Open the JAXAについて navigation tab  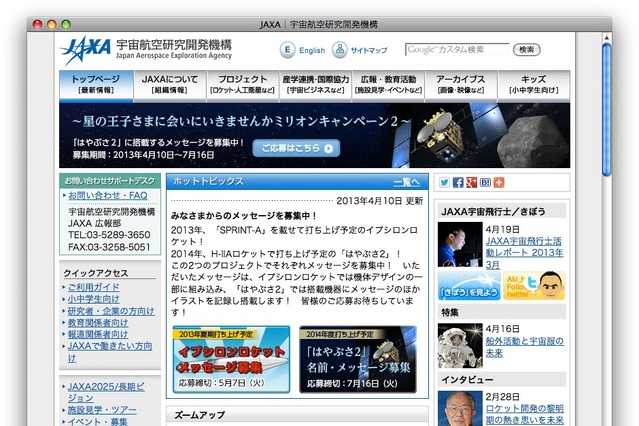click(170, 84)
